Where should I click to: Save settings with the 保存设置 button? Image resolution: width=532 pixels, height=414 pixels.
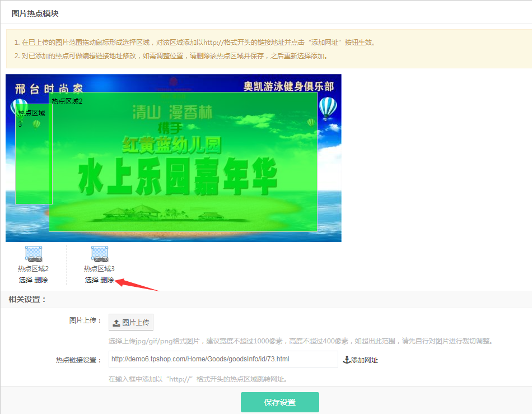tap(279, 402)
